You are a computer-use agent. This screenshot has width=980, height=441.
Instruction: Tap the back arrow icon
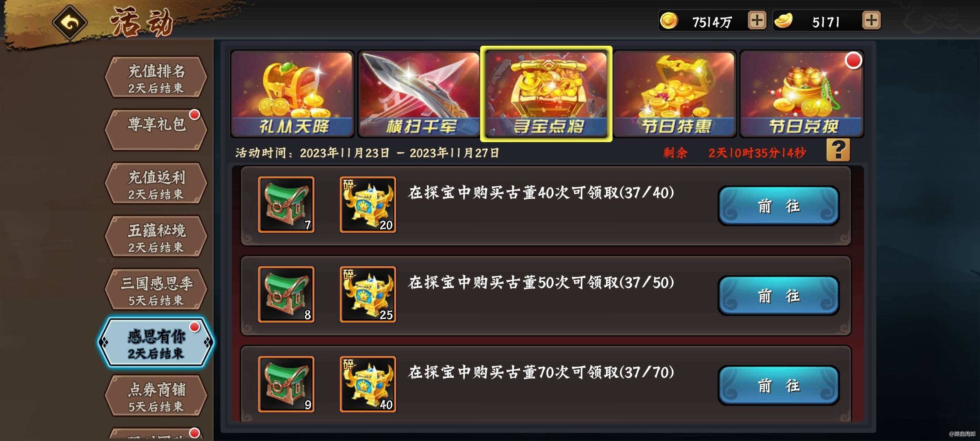70,22
